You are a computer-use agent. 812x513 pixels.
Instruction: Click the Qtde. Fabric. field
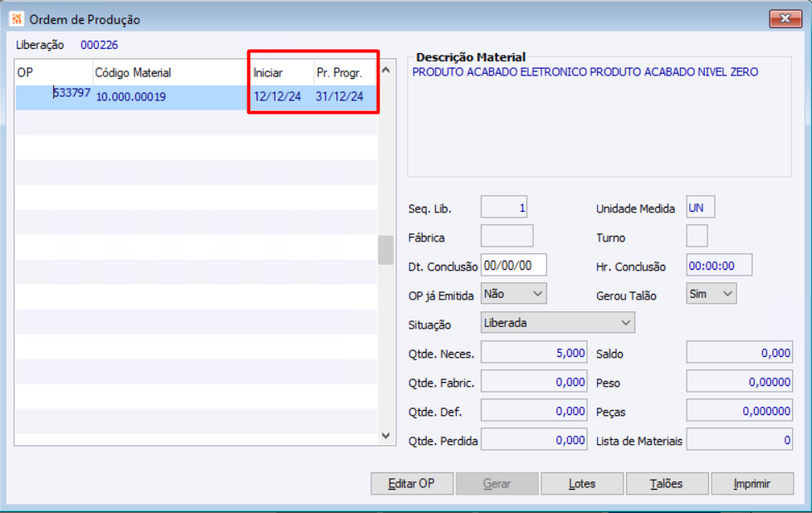(x=534, y=381)
